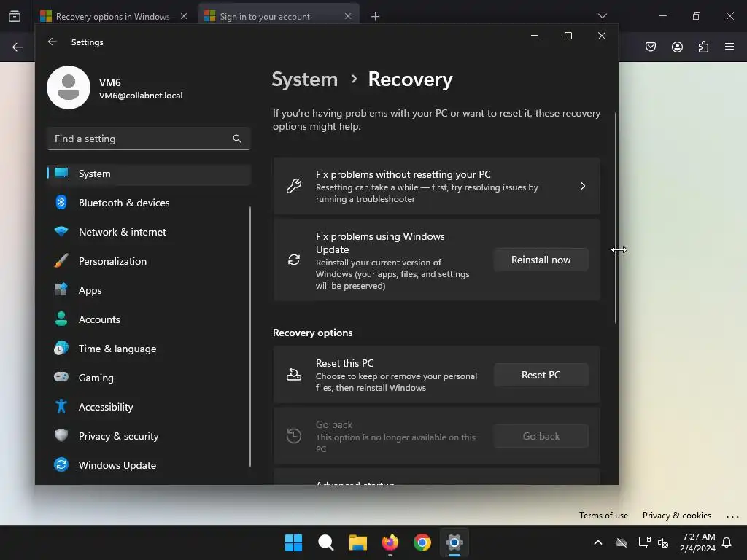
Task: Click Reset PC button
Action: 541,376
